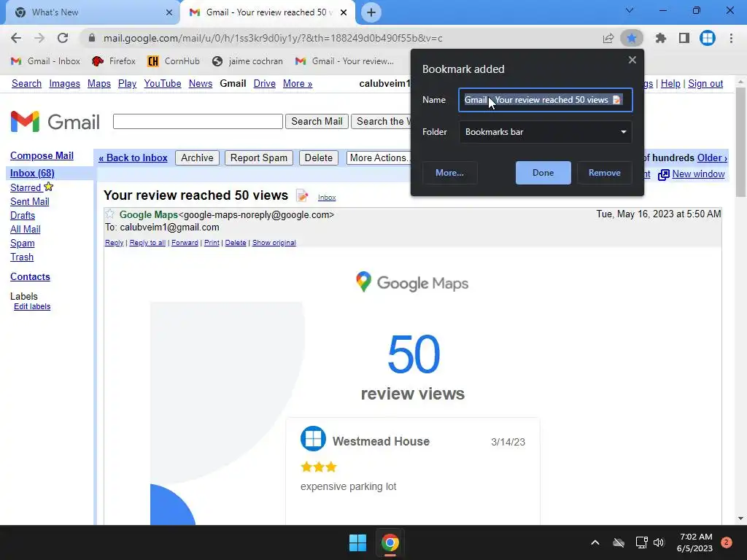Open Contacts link
Viewport: 747px width, 560px height.
pos(30,276)
